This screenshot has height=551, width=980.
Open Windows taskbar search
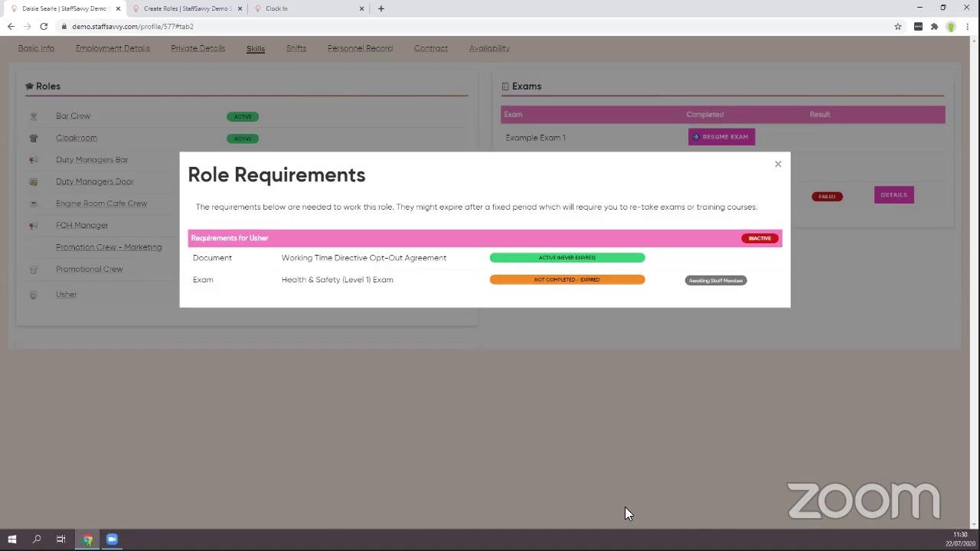coord(36,540)
